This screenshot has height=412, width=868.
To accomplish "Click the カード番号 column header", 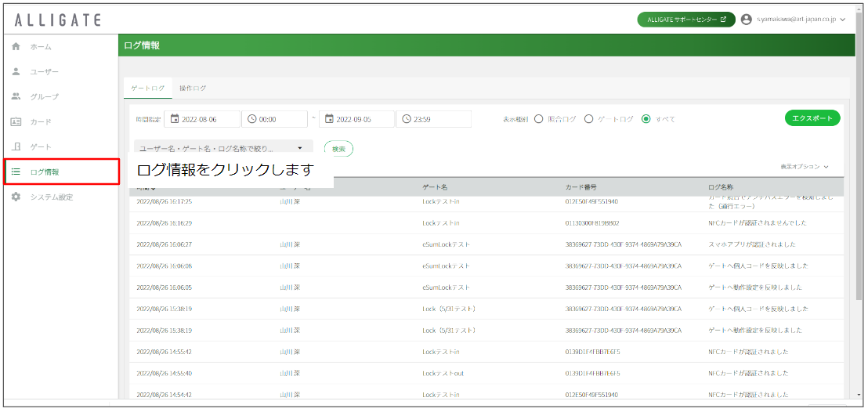I will [x=580, y=187].
